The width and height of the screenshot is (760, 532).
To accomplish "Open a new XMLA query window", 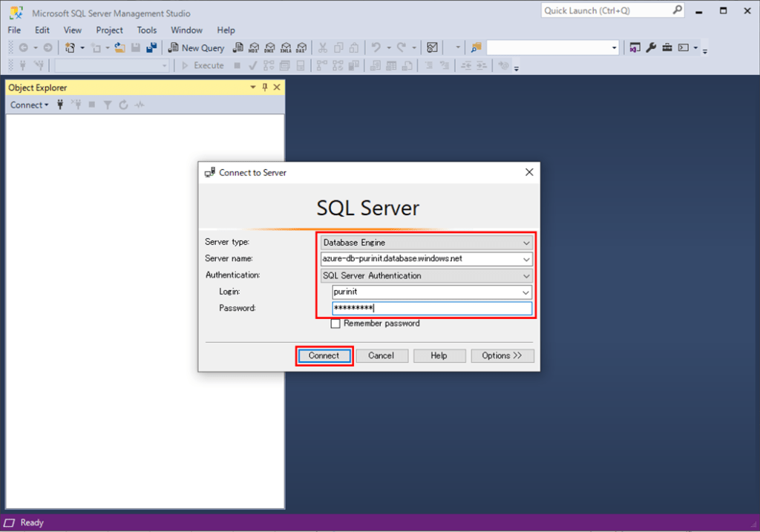I will (x=286, y=47).
